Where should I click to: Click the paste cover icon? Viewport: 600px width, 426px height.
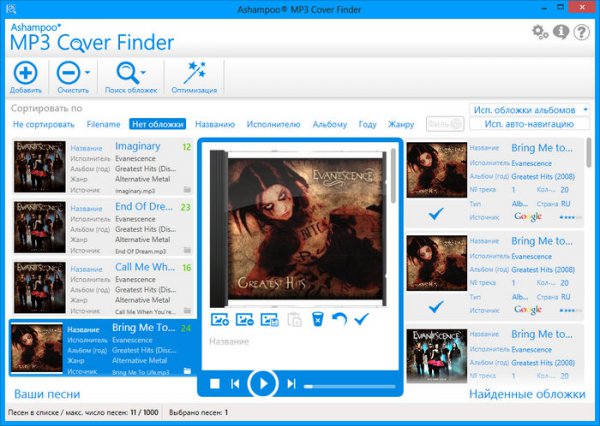[x=294, y=320]
